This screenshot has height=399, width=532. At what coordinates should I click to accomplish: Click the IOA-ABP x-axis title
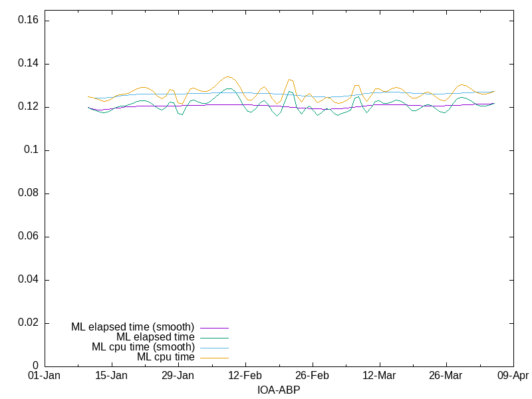[x=279, y=390]
